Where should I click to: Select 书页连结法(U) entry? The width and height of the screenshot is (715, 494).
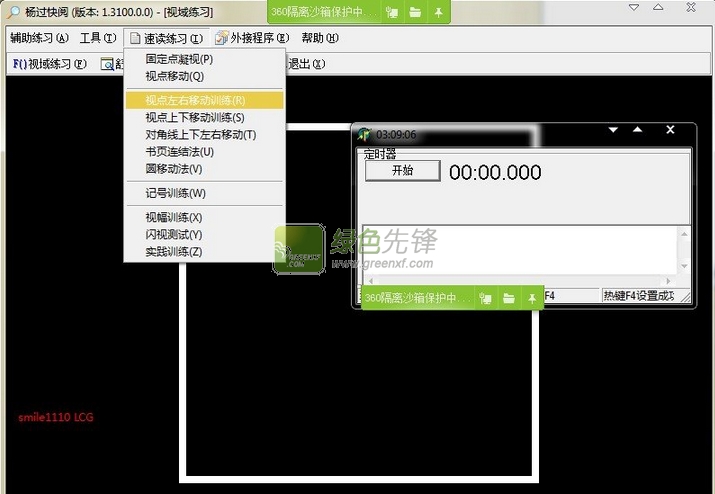204,151
